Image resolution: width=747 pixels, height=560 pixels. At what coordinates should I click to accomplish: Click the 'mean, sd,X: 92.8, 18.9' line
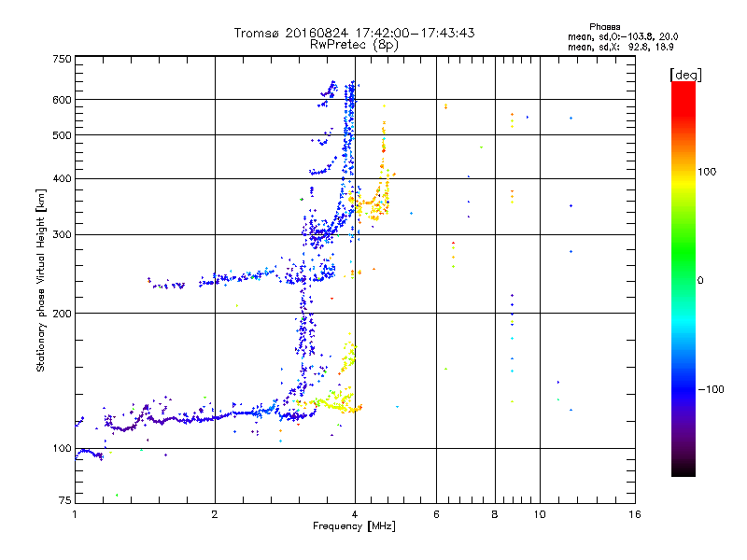pyautogui.click(x=620, y=48)
